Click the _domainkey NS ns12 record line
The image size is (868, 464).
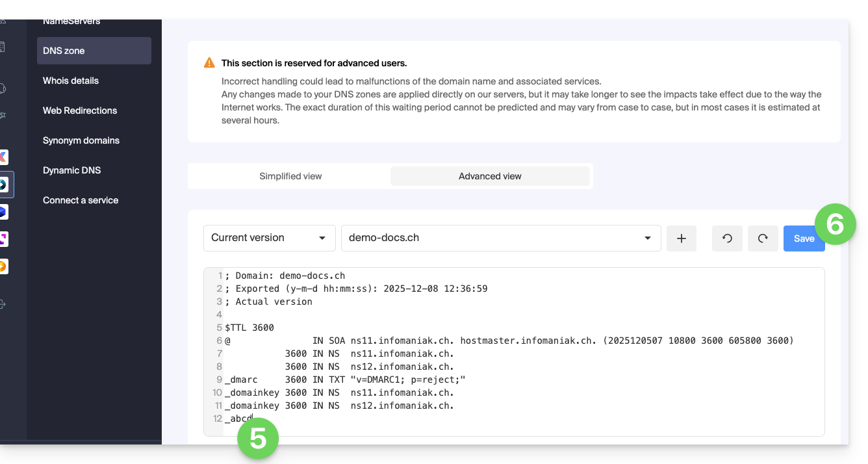click(339, 406)
